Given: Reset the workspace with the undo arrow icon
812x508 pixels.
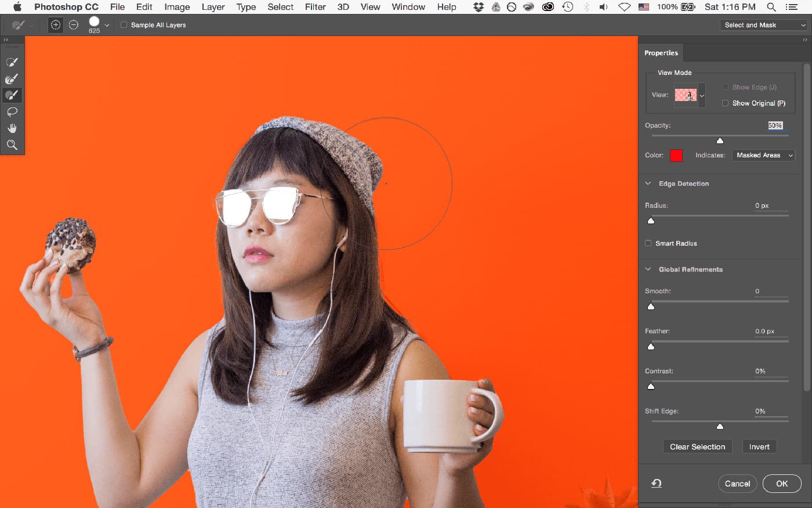Looking at the screenshot, I should click(657, 483).
